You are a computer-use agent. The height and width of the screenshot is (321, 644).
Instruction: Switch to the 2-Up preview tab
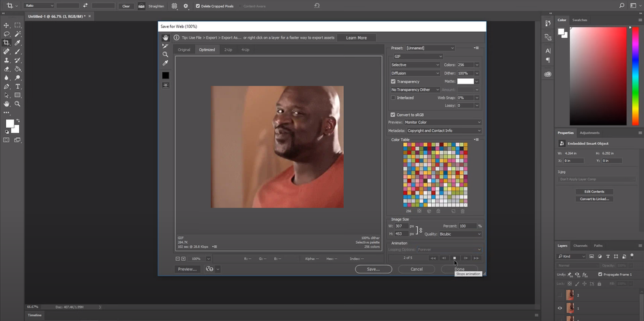click(228, 50)
